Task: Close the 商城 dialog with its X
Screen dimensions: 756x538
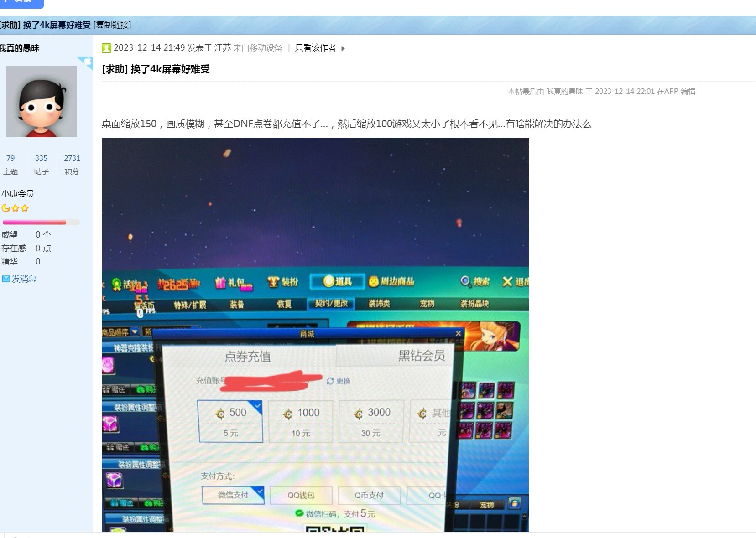Action: [x=458, y=334]
